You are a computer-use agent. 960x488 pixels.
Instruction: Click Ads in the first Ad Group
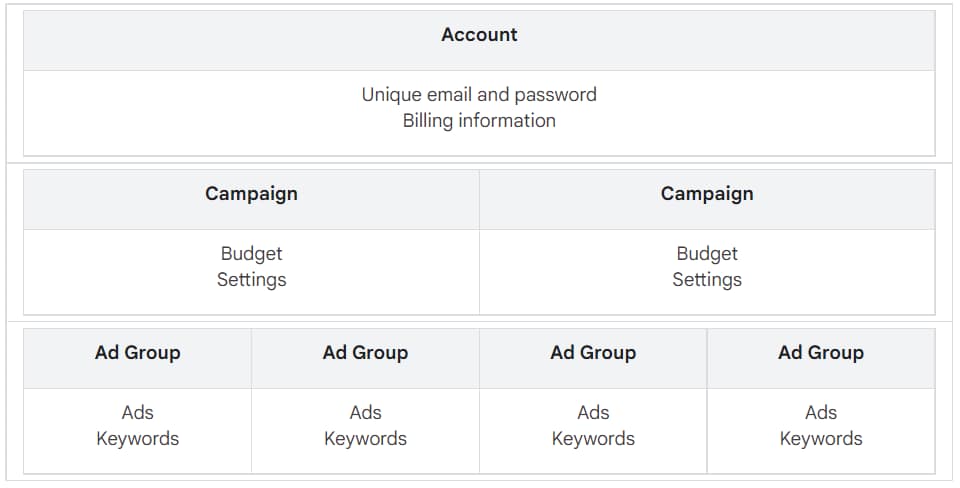[137, 413]
